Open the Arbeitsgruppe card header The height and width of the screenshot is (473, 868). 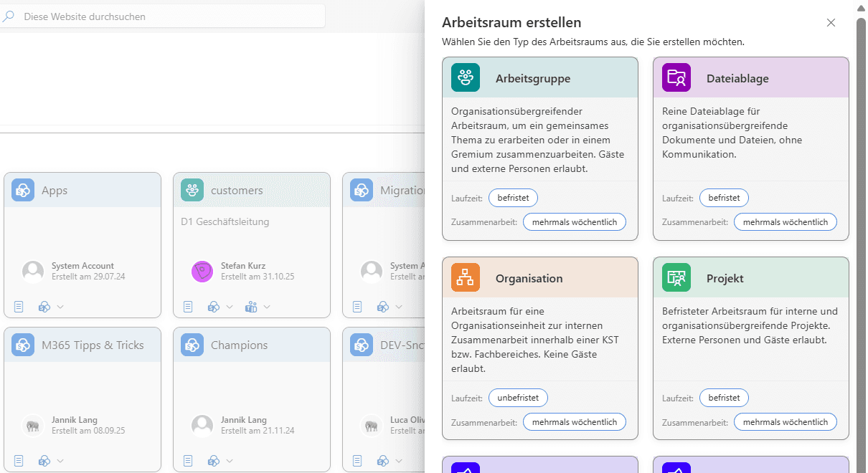pyautogui.click(x=539, y=77)
